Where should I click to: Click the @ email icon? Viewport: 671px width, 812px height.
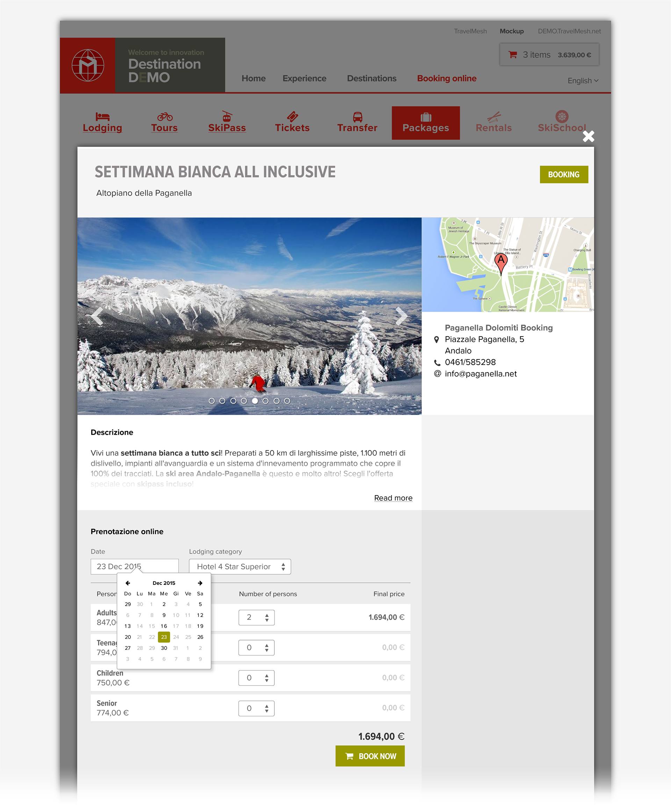[437, 374]
